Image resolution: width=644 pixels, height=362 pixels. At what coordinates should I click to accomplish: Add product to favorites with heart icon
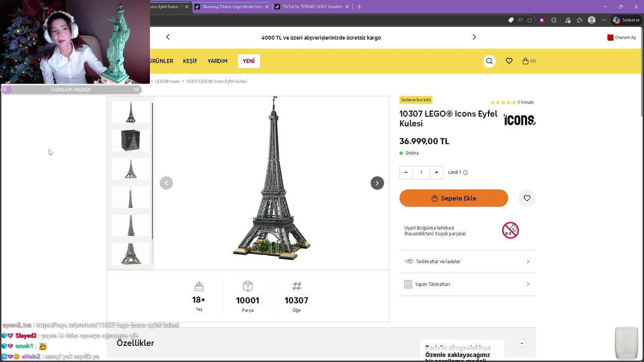(527, 198)
